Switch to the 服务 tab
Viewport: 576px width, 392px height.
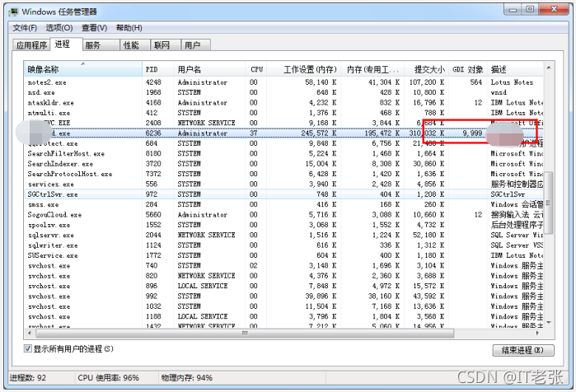click(101, 45)
